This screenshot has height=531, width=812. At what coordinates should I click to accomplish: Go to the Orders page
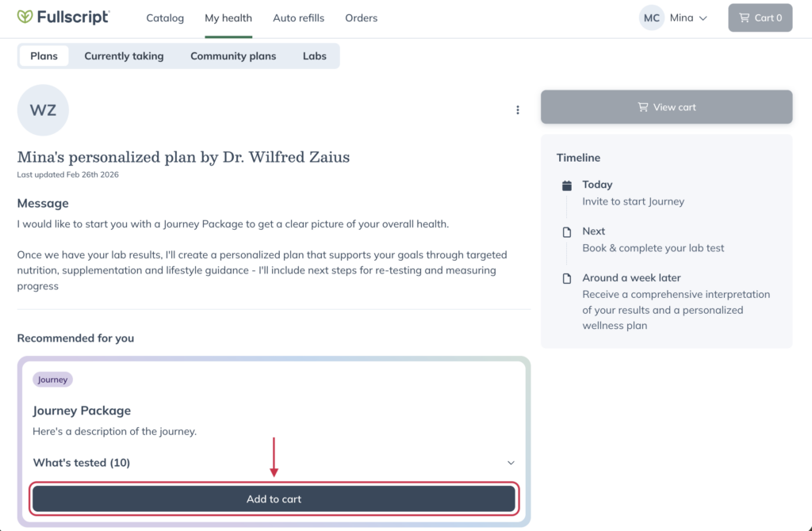[361, 17]
